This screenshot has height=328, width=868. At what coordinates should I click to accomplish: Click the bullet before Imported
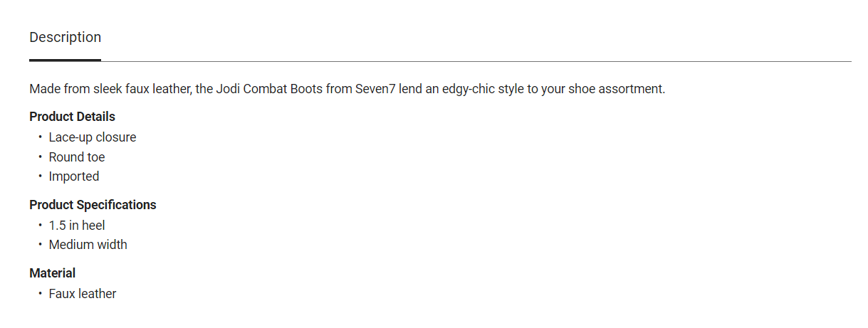pos(40,176)
